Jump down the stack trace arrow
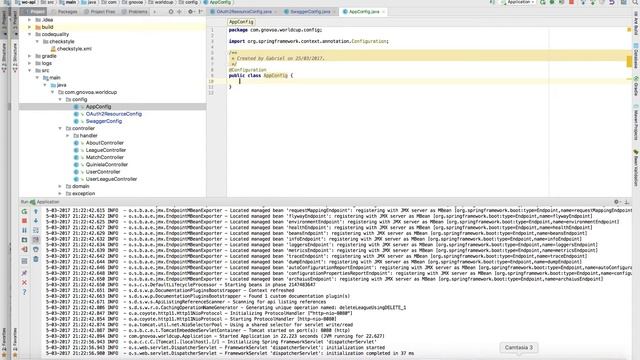 (x=36, y=221)
